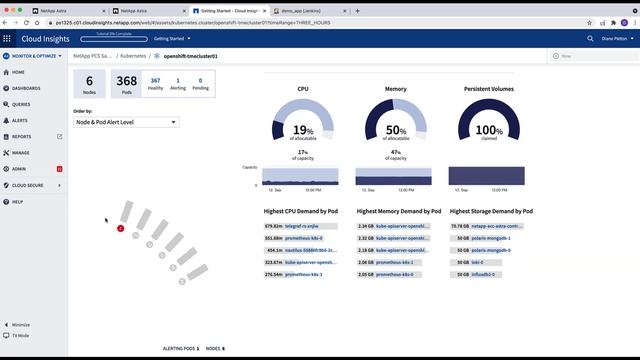Open the influxdb2-0 pod link
The width and height of the screenshot is (640, 360).
click(483, 274)
